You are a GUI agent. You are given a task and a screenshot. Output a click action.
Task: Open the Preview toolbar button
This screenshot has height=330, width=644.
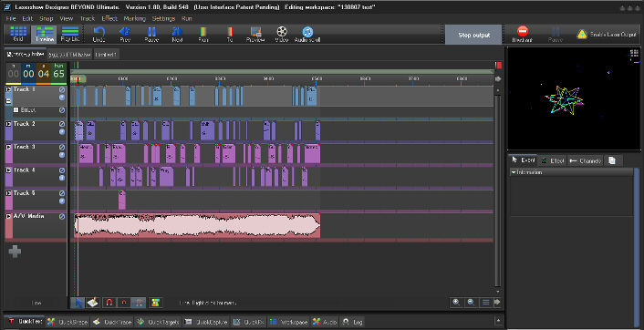click(x=255, y=34)
